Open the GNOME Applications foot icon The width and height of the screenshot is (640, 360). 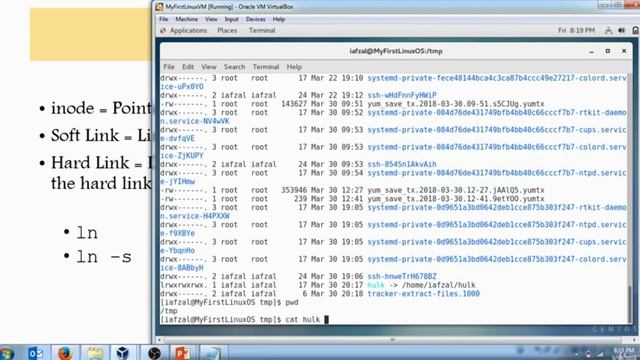point(163,31)
